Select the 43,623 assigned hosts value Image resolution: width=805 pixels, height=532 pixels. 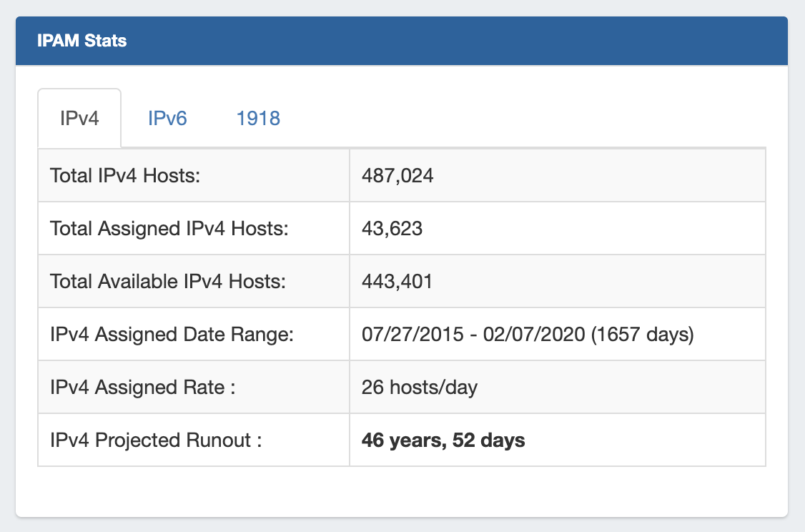click(392, 228)
